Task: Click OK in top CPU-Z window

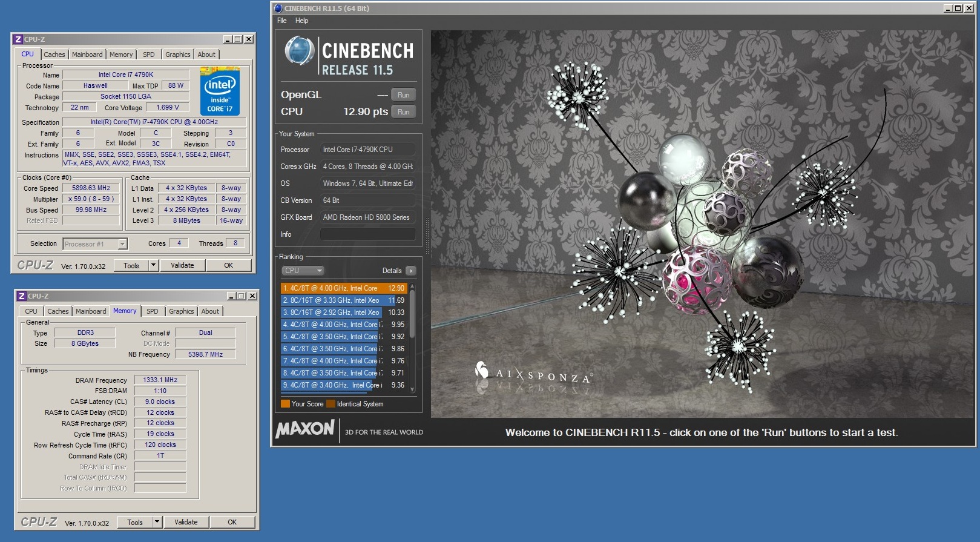Action: 228,265
